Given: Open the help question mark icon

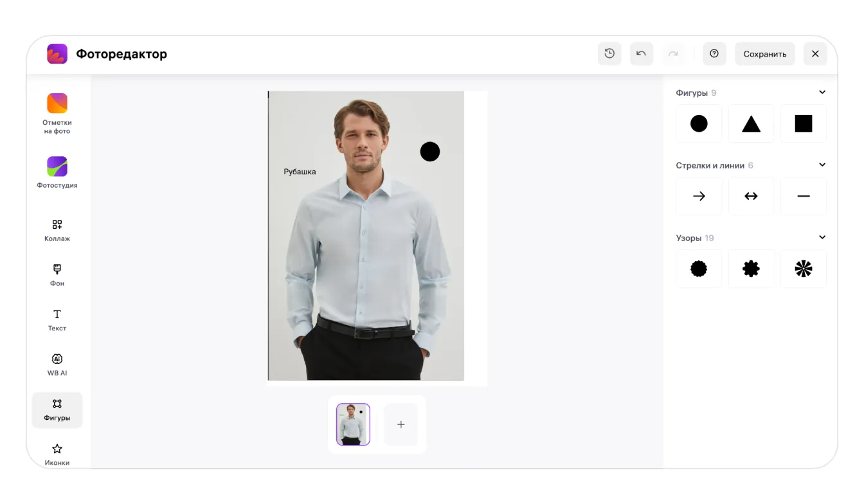Looking at the screenshot, I should (x=714, y=54).
